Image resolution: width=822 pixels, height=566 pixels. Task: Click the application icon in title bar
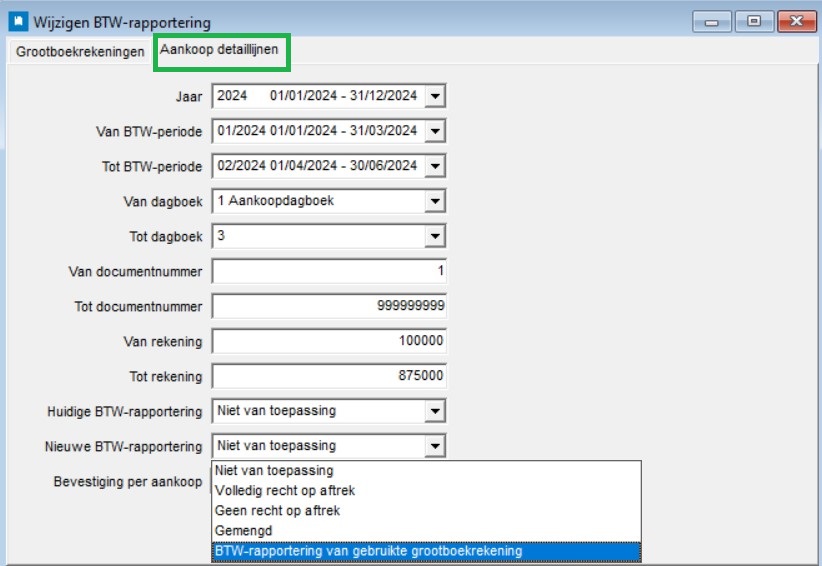point(18,22)
